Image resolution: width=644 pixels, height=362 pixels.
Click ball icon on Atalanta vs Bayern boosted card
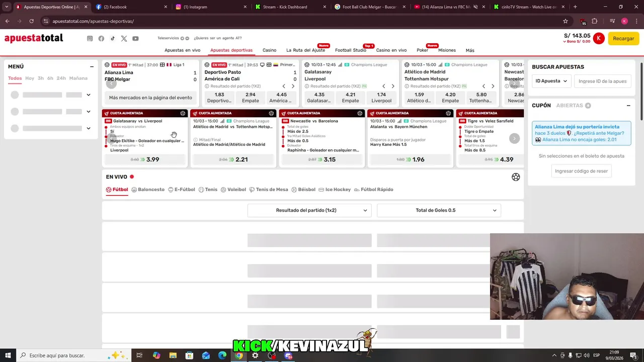pos(448,113)
